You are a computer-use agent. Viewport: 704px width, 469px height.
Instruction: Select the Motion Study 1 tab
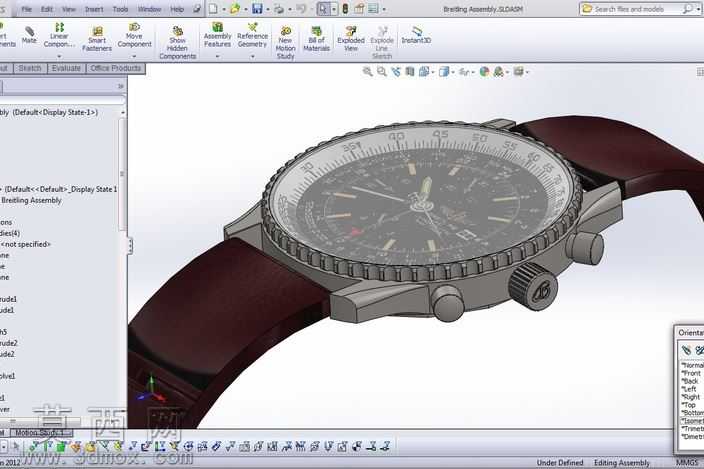(40, 433)
